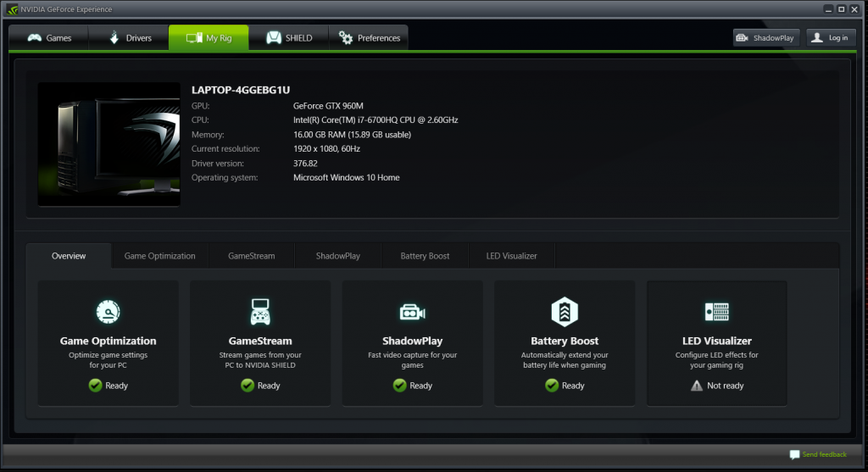
Task: Click the ShadowPlay button at top right
Action: tap(766, 37)
